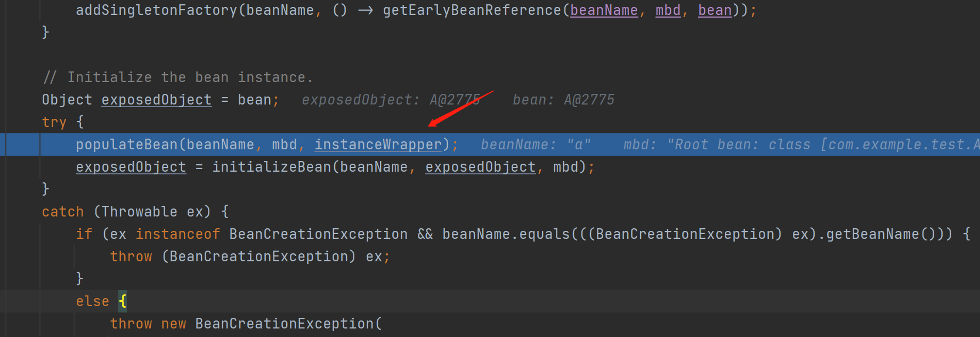Click underlined mbd argument in getEarlyBeanReference

[x=668, y=10]
